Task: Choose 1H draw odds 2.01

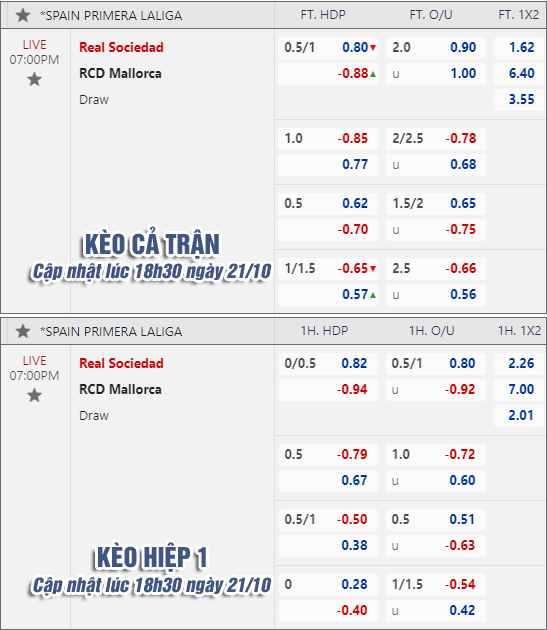Action: pyautogui.click(x=521, y=415)
